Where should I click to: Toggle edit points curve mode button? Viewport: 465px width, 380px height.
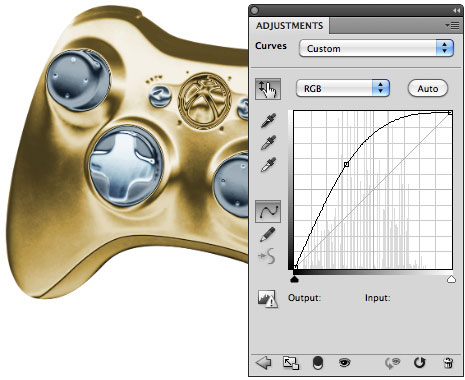(268, 212)
